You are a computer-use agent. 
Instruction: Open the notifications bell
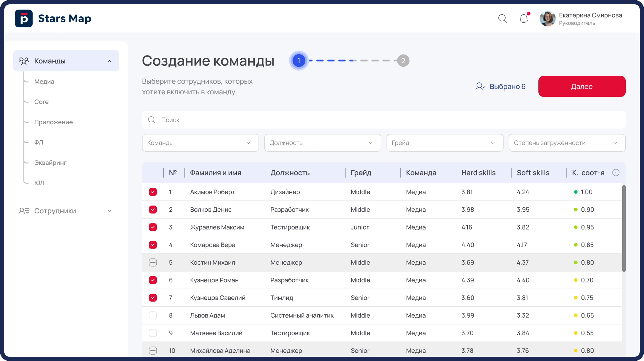524,18
